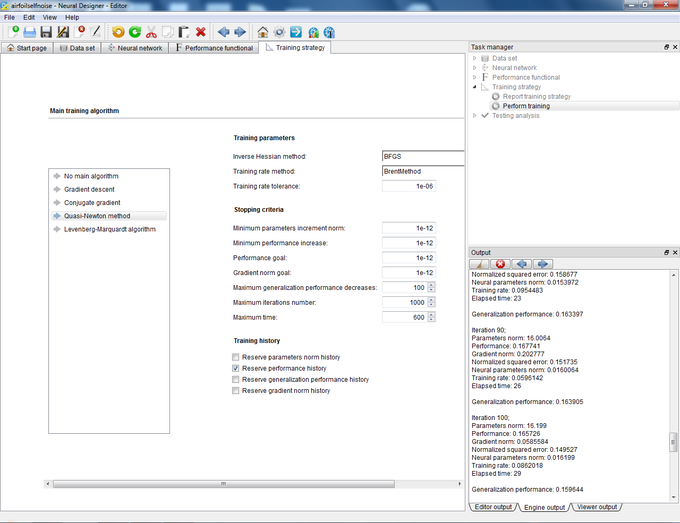
Task: Select No main algorithm option
Action: click(x=108, y=176)
